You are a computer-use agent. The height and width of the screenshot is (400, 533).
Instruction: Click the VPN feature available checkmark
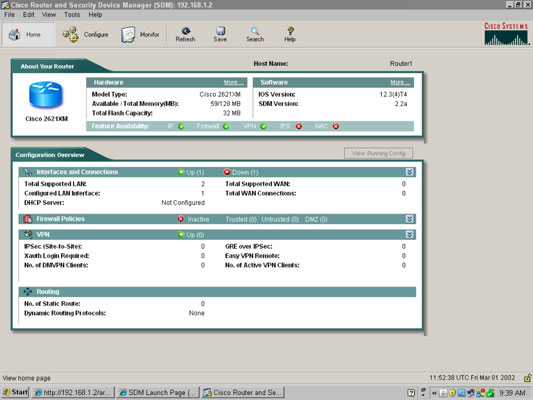click(x=263, y=126)
